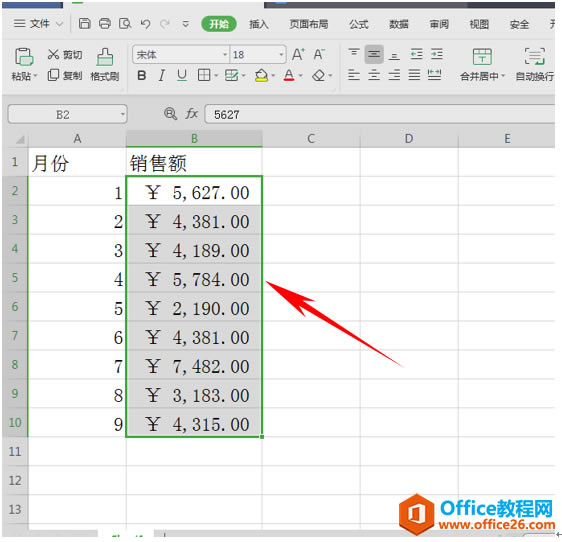
Task: Click the distributed alignment icon
Action: (434, 75)
